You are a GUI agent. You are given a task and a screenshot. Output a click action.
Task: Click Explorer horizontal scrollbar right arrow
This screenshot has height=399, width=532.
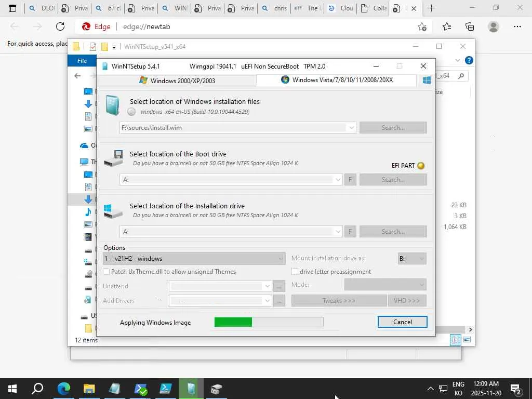[x=470, y=329]
